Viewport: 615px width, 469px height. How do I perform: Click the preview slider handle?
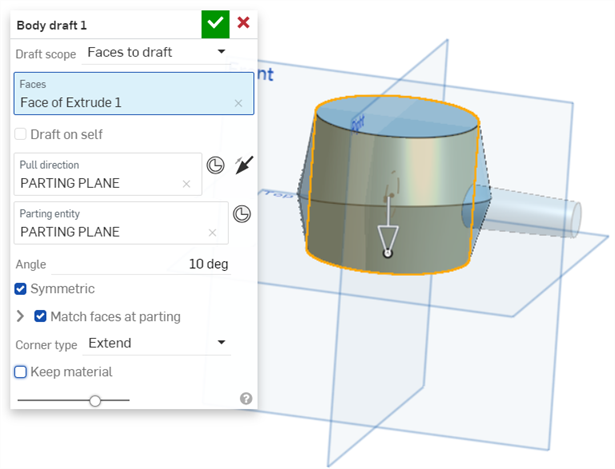95,400
